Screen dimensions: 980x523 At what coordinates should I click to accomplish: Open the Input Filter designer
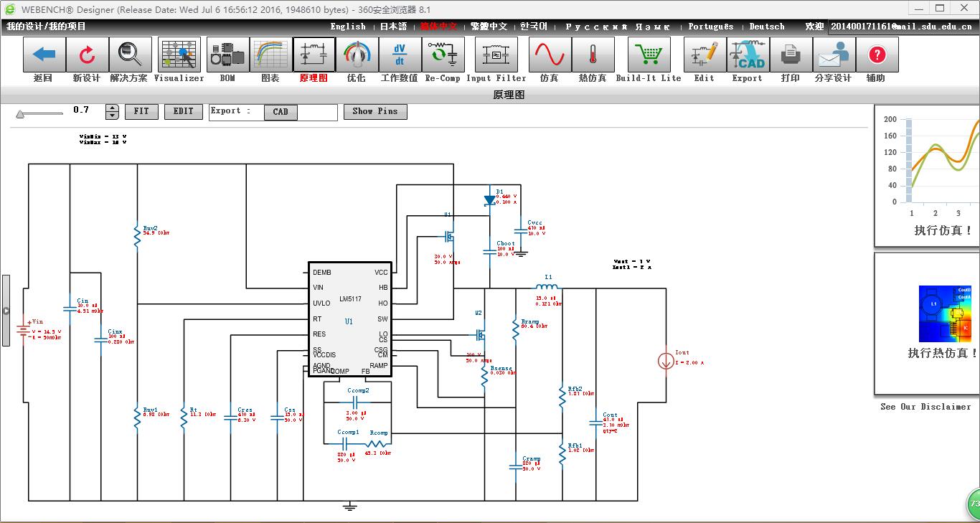[496, 55]
